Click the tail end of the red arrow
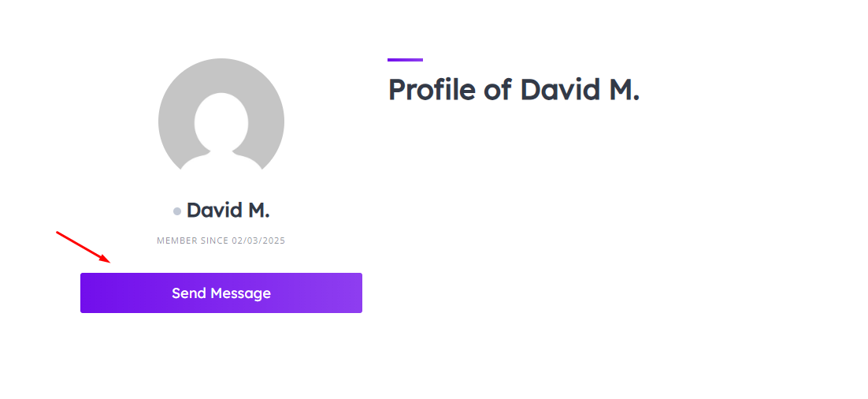The width and height of the screenshot is (868, 399). tap(58, 232)
